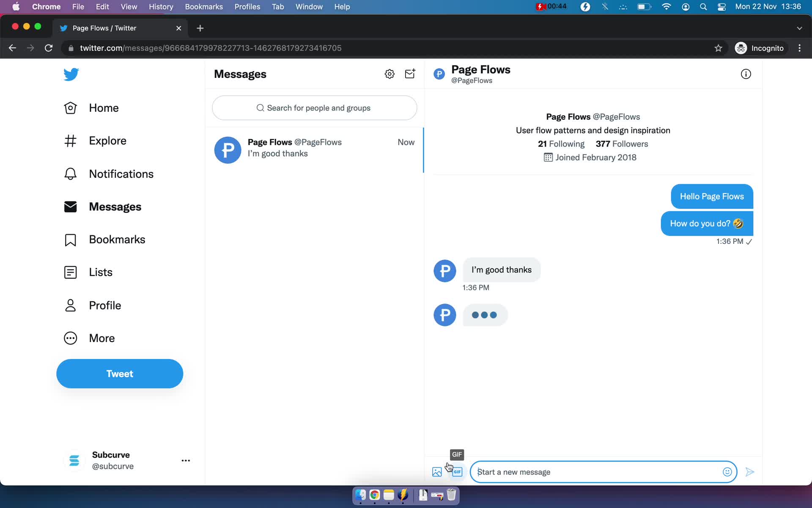Reload the Twitter page
This screenshot has height=508, width=812.
(49, 48)
